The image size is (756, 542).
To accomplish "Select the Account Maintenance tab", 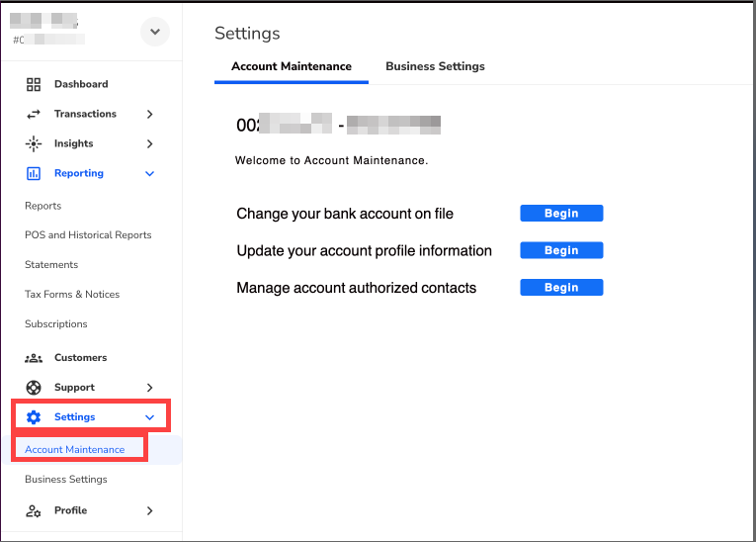I will click(x=292, y=66).
